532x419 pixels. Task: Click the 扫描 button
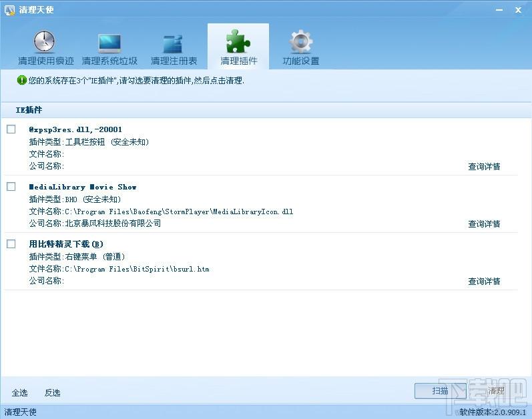[440, 391]
